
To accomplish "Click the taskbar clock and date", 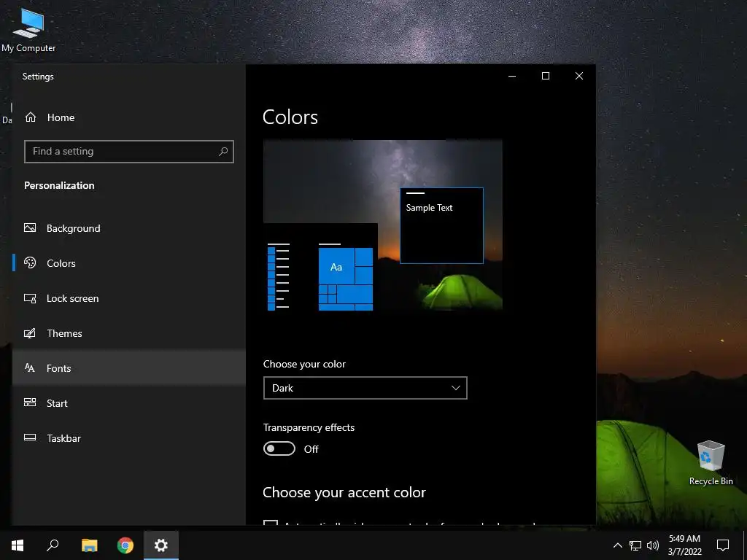I will (x=684, y=545).
